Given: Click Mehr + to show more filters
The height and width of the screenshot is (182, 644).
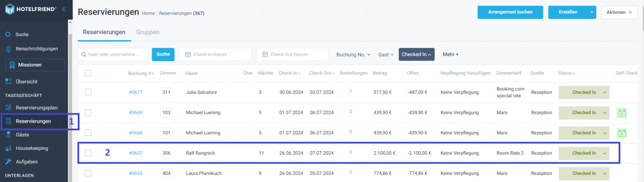Looking at the screenshot, I should tap(451, 54).
